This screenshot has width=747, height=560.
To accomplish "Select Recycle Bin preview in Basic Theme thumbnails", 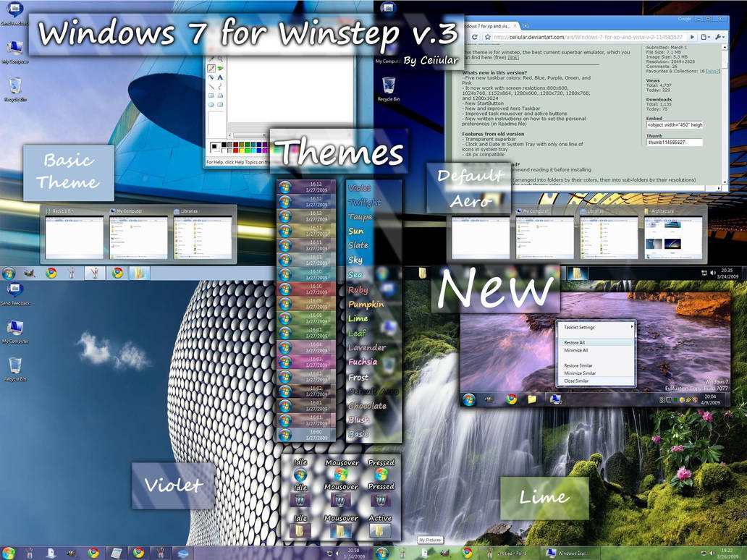I will point(75,234).
